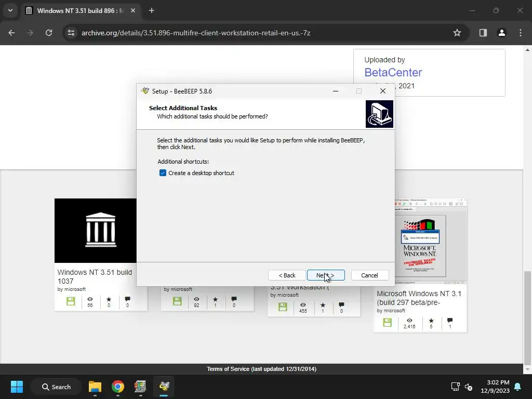The width and height of the screenshot is (532, 399).
Task: Click favorites star on build 1037 card
Action: tap(109, 299)
